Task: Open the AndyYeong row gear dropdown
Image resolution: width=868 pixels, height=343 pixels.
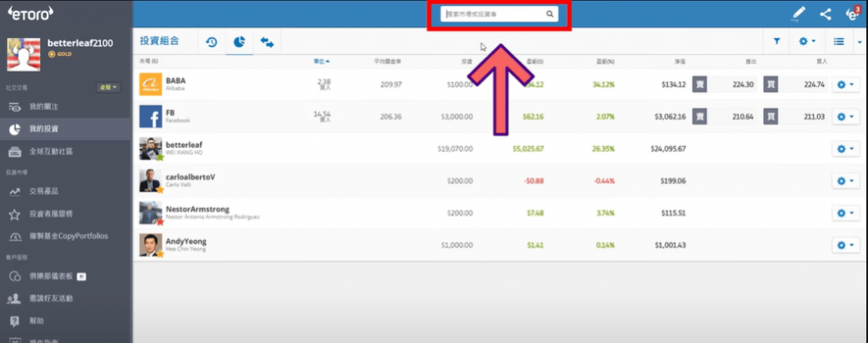Action: point(847,245)
